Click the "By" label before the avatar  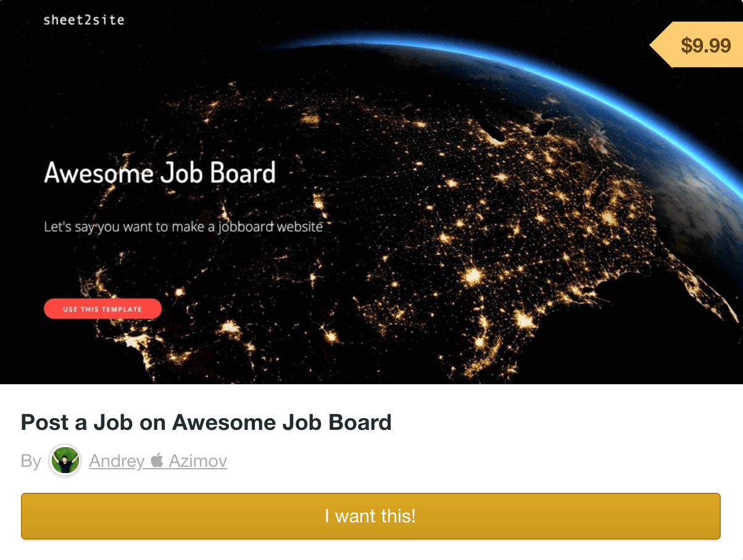click(31, 461)
